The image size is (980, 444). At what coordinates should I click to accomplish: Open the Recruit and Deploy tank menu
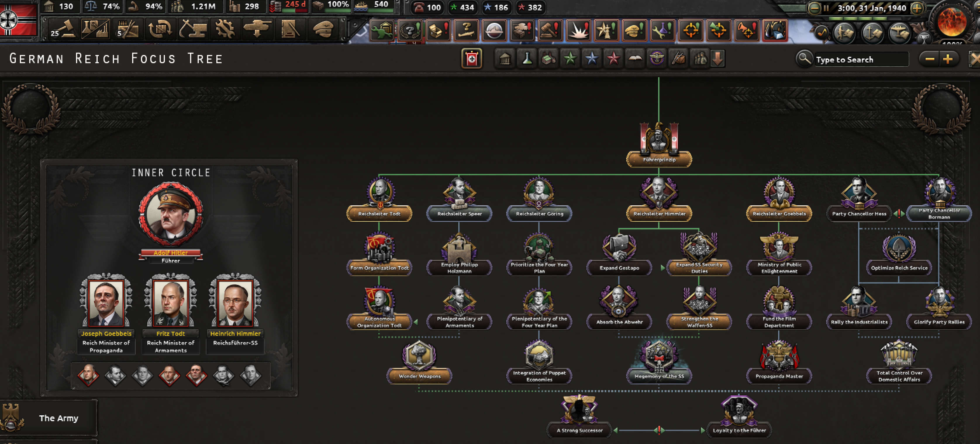(257, 29)
